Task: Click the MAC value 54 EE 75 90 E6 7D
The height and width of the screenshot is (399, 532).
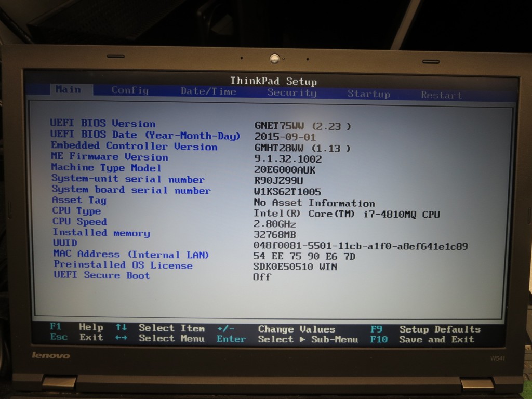Action: coord(304,256)
